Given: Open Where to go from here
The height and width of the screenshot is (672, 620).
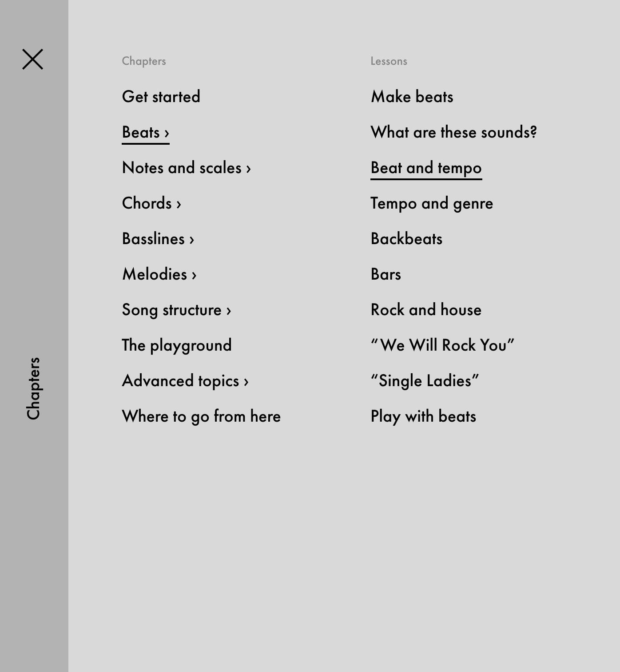Looking at the screenshot, I should coord(202,416).
